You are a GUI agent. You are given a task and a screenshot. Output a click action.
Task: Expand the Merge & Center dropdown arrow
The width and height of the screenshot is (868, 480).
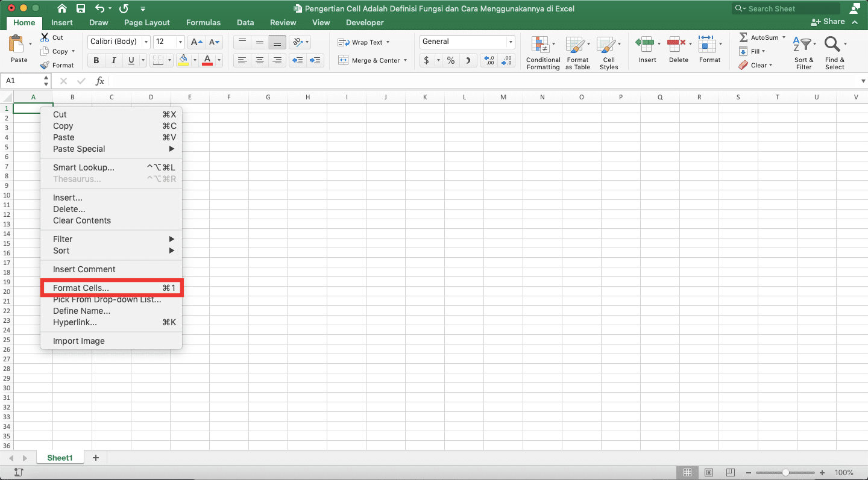point(406,60)
